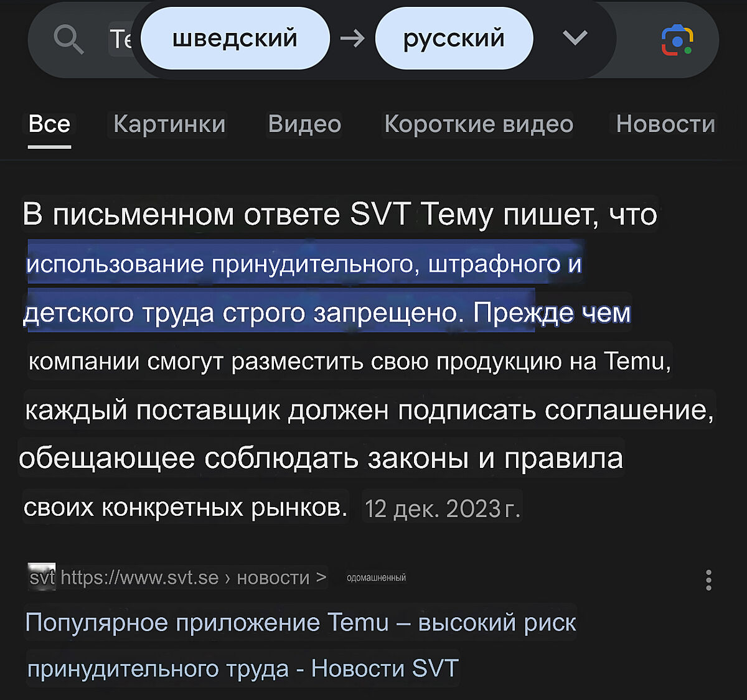This screenshot has width=747, height=700.
Task: Click the svt favicon thumbnail
Action: click(x=42, y=576)
